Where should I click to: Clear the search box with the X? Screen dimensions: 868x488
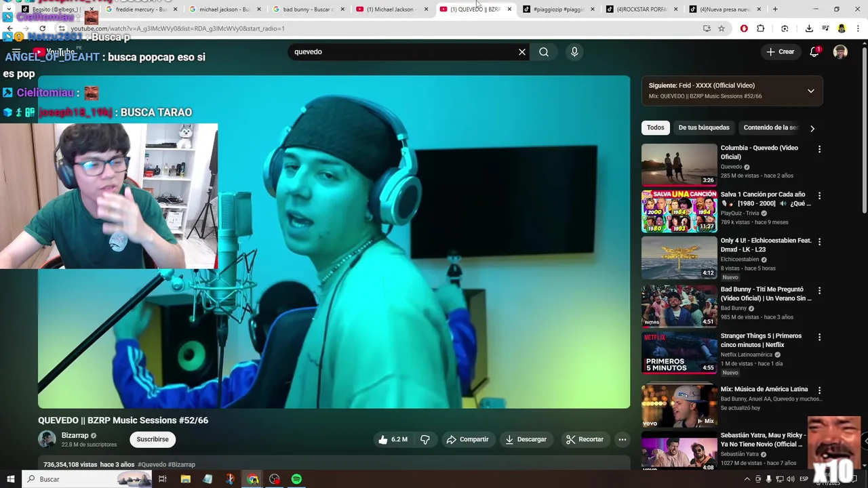[x=522, y=52]
